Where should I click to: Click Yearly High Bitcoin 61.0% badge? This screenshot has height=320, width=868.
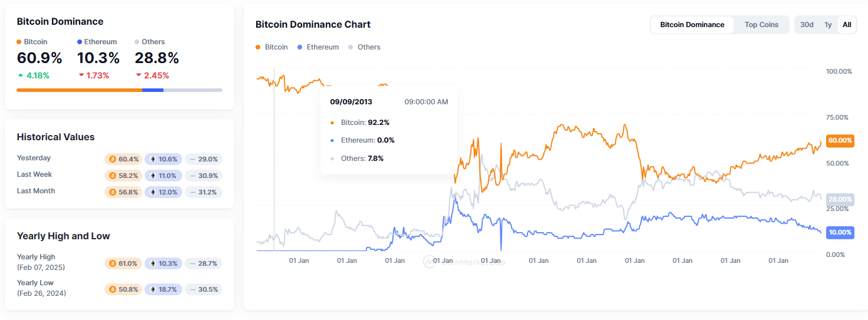coord(123,263)
